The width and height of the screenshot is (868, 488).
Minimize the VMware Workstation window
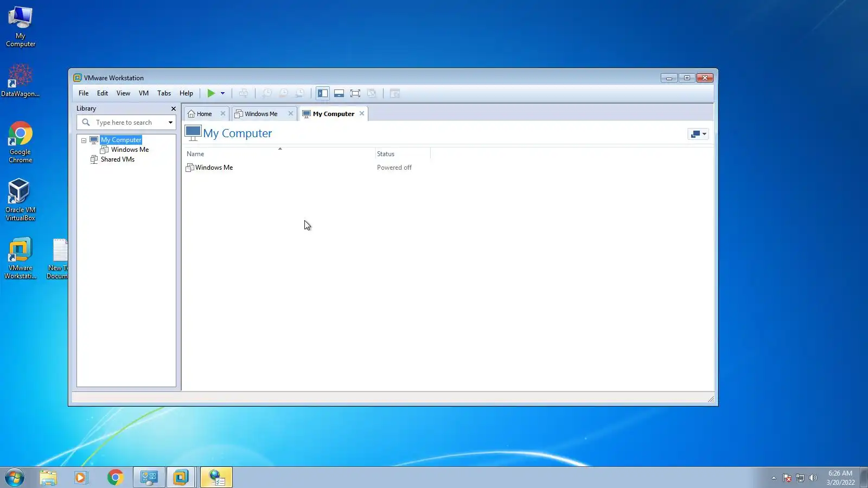pos(669,78)
